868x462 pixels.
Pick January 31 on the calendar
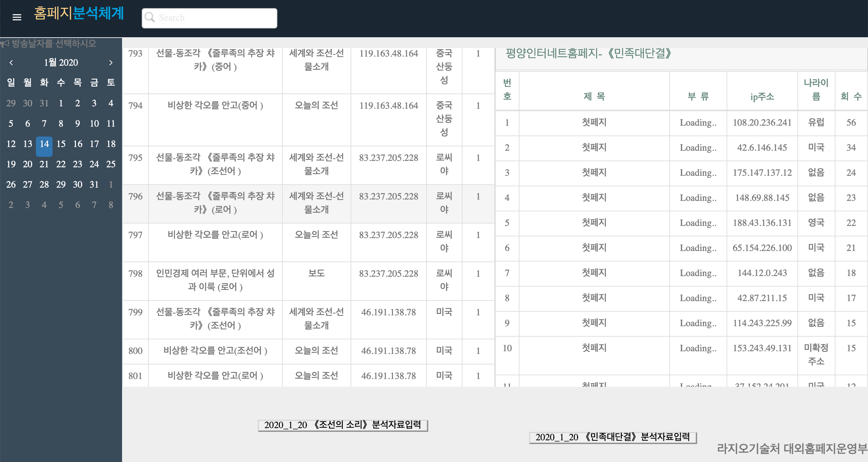[x=94, y=185]
